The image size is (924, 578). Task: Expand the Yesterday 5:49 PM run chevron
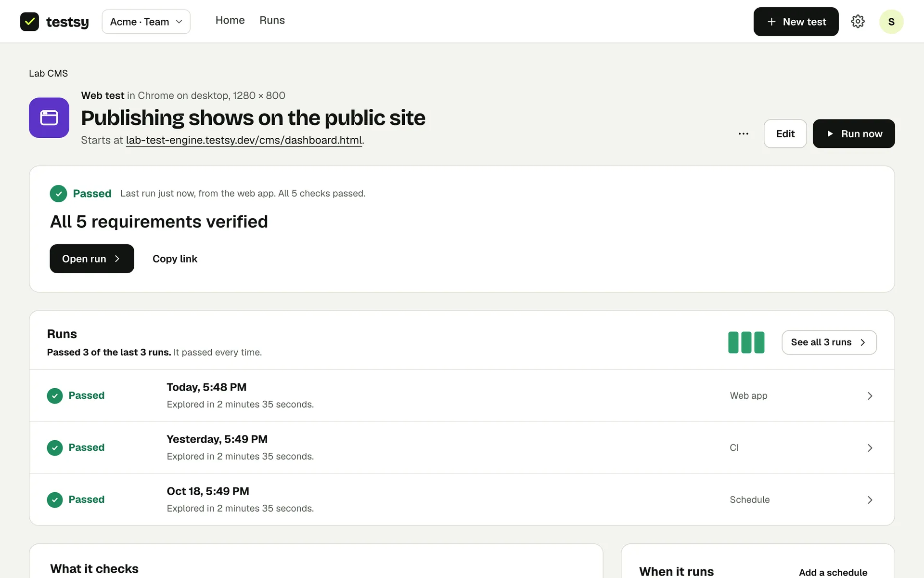tap(870, 448)
